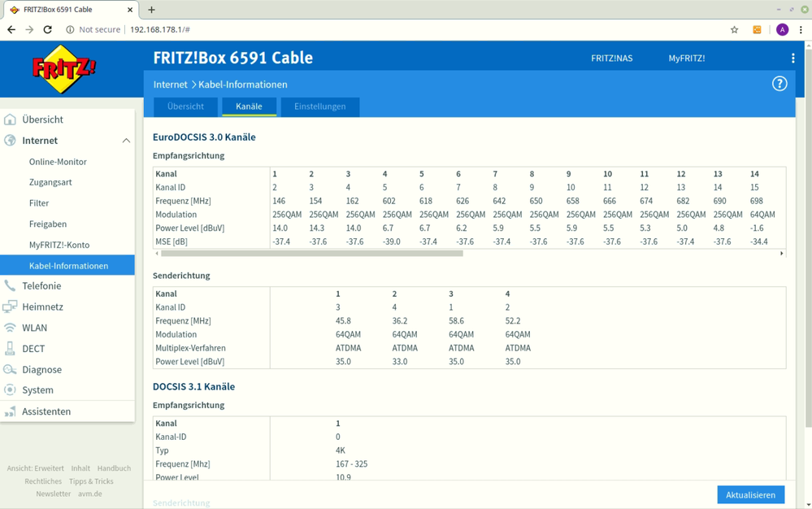Go back with browser back arrow
Screen dimensions: 812x509
[11, 29]
